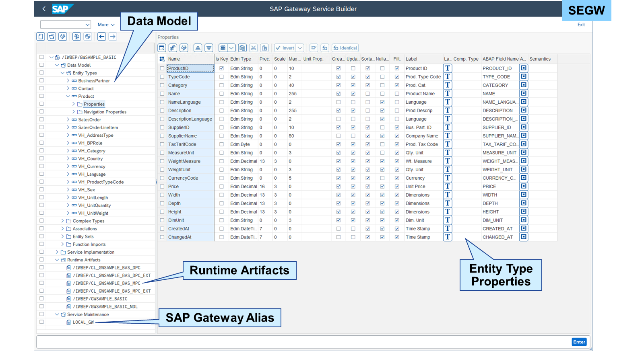Click the Select All icon beside Name header
The width and height of the screenshot is (644, 351).
pyautogui.click(x=162, y=59)
